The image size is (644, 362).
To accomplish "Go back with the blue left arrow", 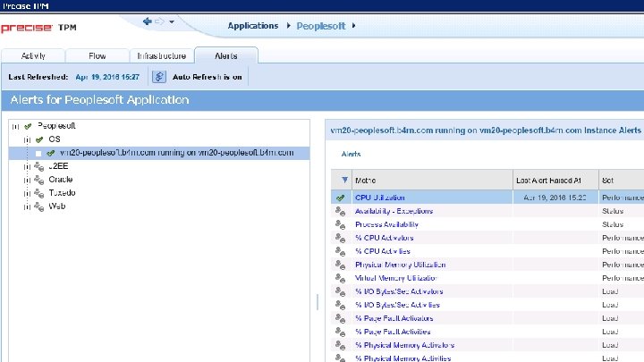I will 147,21.
